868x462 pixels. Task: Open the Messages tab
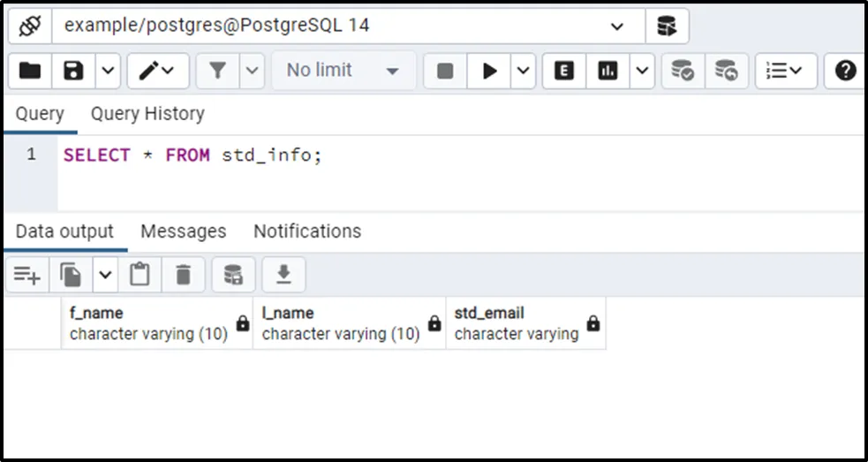pyautogui.click(x=184, y=231)
